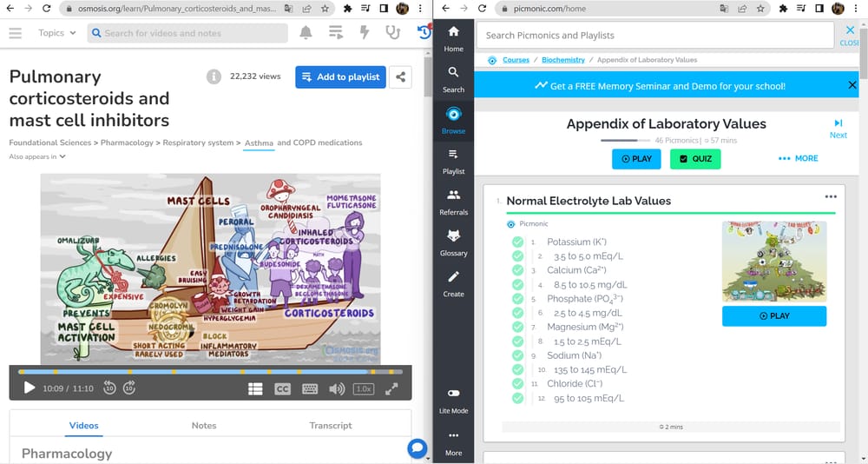
Task: Open Normal Electrolyte Lab Values thumbnail
Action: pos(774,262)
